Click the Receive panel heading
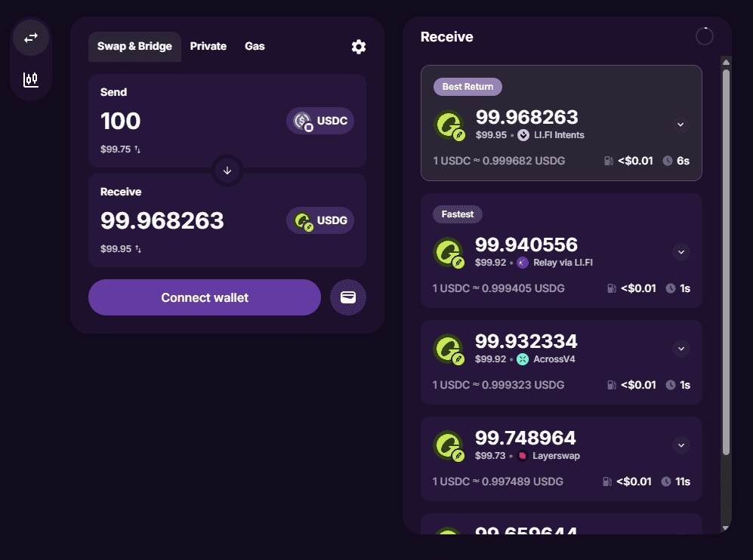This screenshot has width=753, height=560. [x=446, y=37]
